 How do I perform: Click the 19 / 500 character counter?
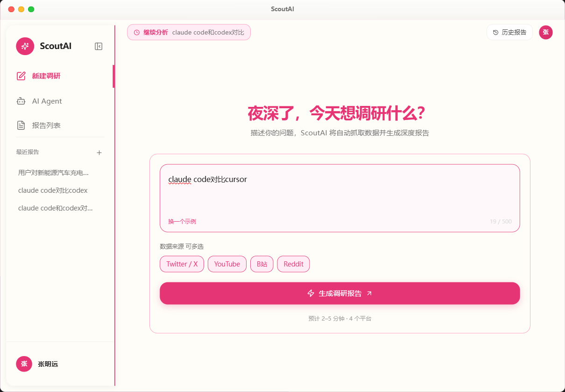point(501,222)
